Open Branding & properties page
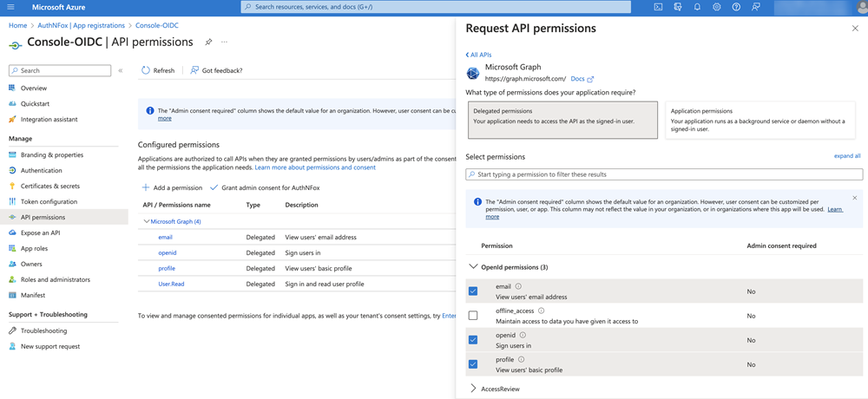868x399 pixels. (51, 155)
